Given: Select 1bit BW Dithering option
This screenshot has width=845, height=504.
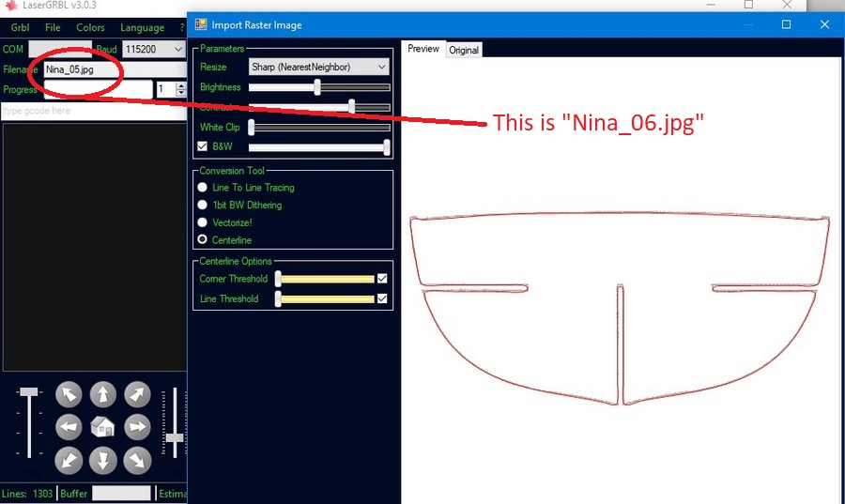Looking at the screenshot, I should click(202, 205).
